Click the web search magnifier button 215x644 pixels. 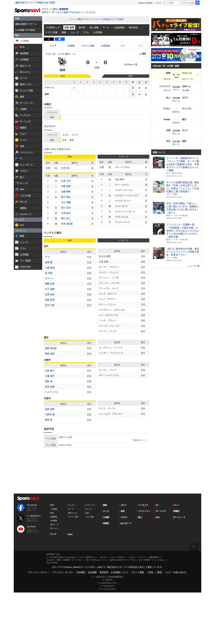point(197,3)
